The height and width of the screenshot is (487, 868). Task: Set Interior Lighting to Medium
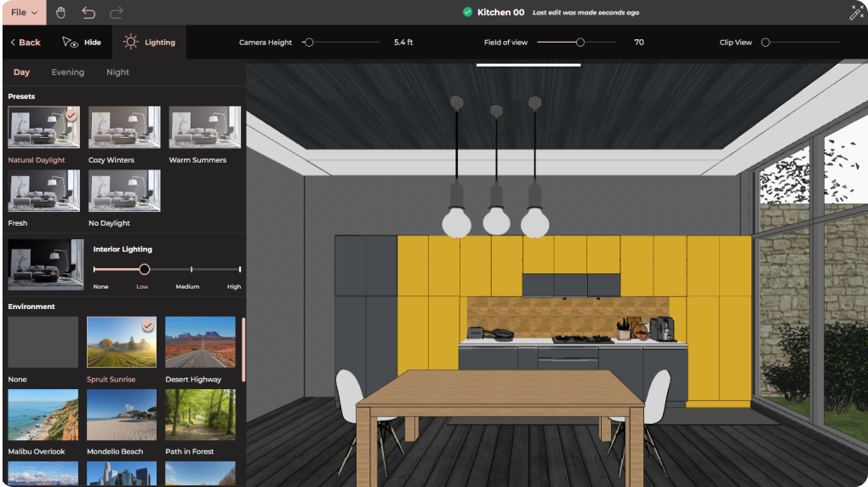(x=191, y=269)
